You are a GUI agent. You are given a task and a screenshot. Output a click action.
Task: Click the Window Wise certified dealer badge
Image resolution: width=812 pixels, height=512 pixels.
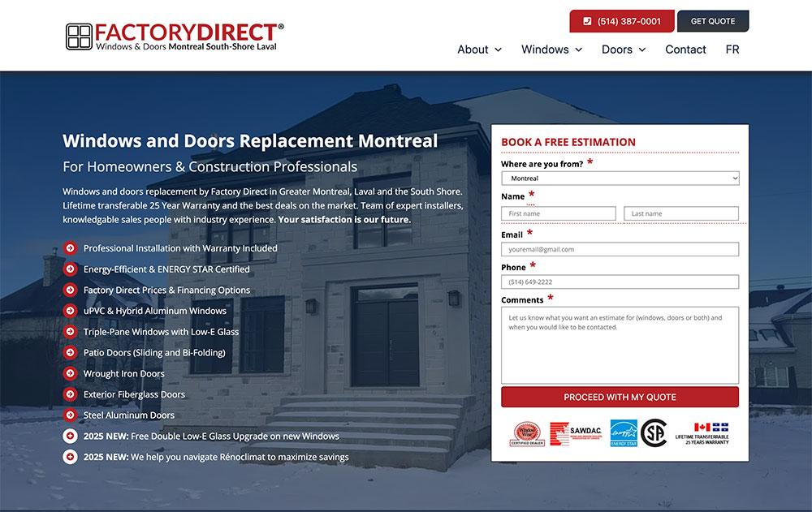click(527, 433)
